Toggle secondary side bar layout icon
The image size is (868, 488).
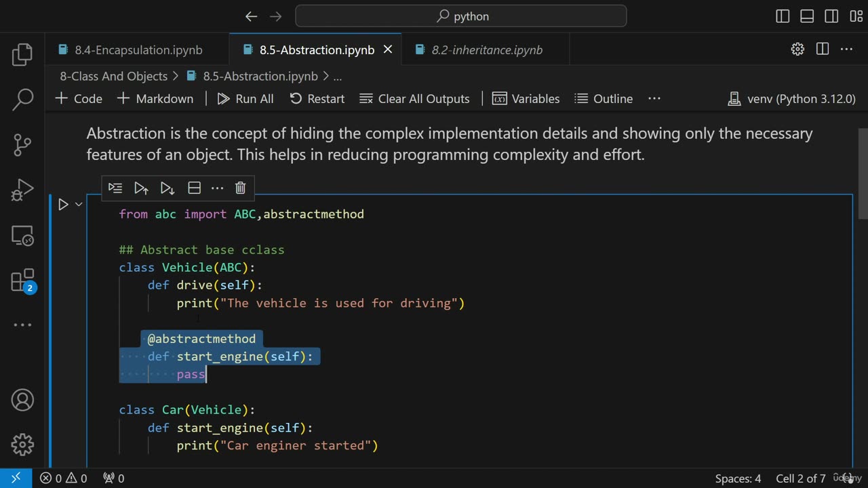point(831,16)
